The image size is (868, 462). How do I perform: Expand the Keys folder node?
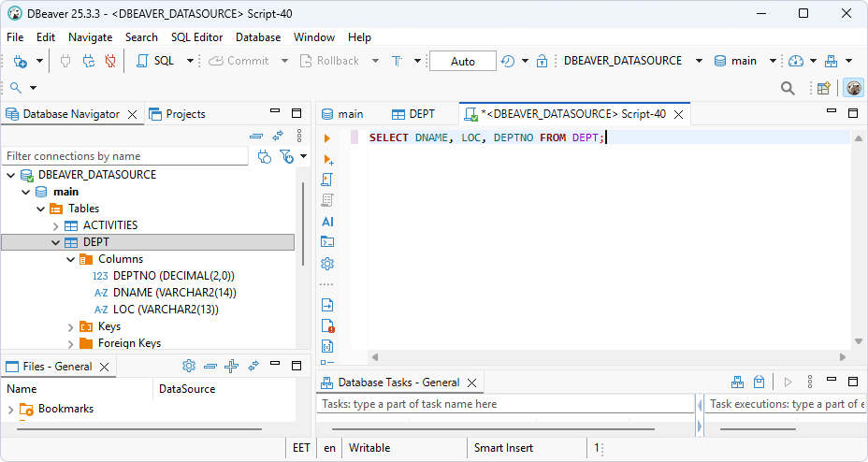[x=70, y=326]
